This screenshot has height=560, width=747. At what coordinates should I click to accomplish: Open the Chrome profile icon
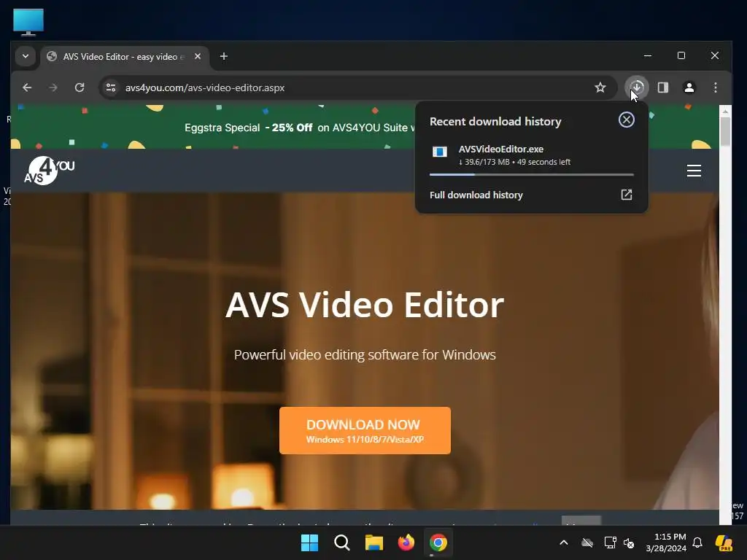click(689, 87)
